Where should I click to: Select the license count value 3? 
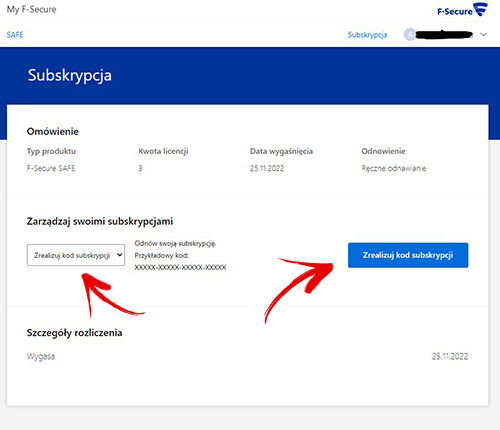point(140,168)
